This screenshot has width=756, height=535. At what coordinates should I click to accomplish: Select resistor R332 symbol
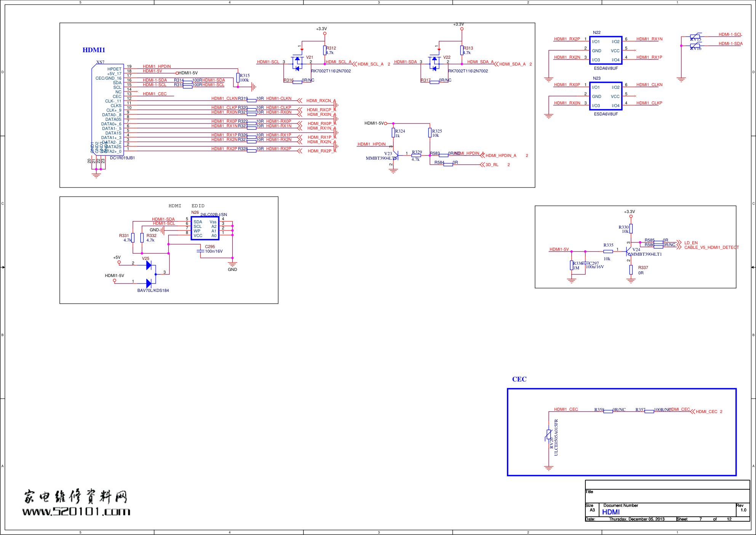point(142,238)
